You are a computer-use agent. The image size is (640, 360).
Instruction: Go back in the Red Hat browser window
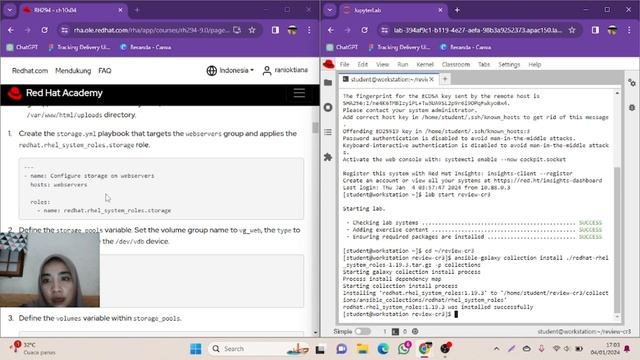(x=11, y=30)
